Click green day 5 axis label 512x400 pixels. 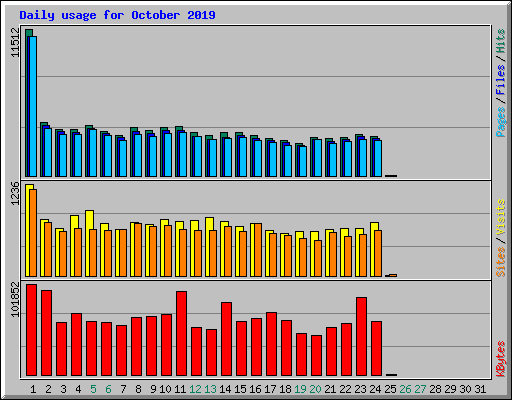click(93, 389)
